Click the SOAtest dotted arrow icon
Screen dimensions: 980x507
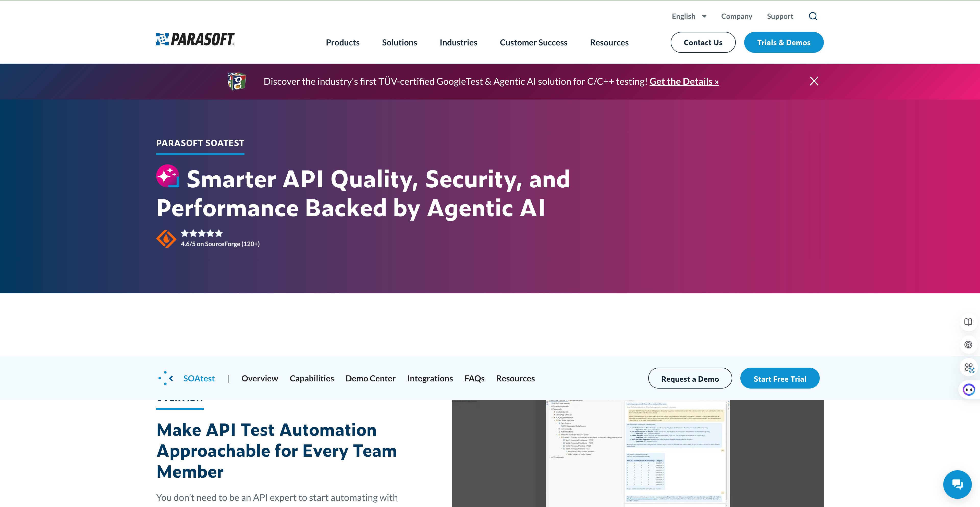166,378
